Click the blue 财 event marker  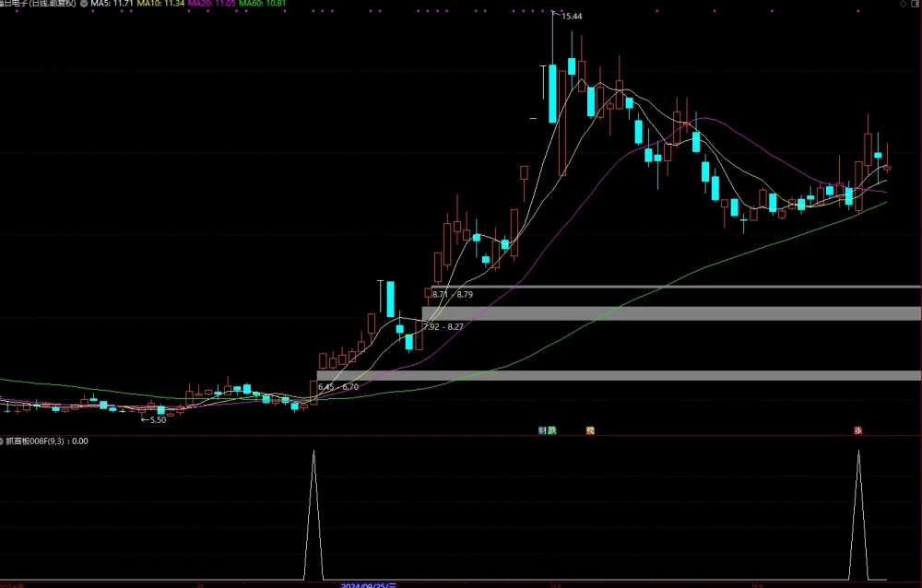click(543, 430)
